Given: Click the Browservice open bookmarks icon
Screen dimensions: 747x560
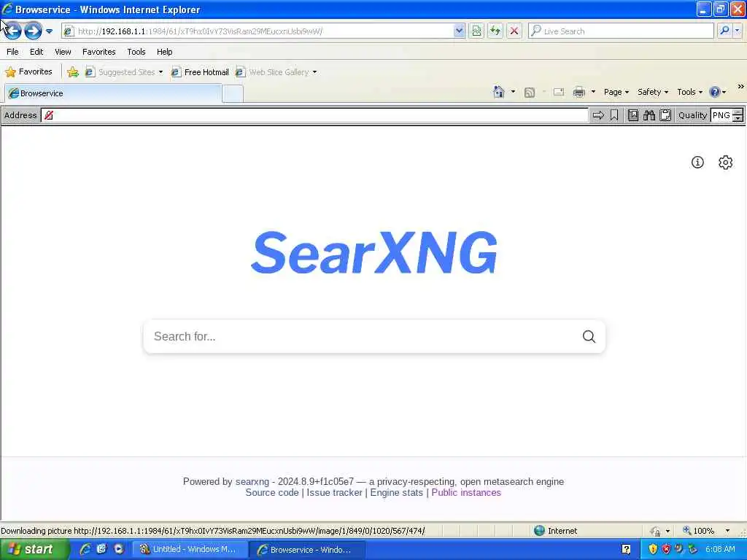Looking at the screenshot, I should coord(633,115).
